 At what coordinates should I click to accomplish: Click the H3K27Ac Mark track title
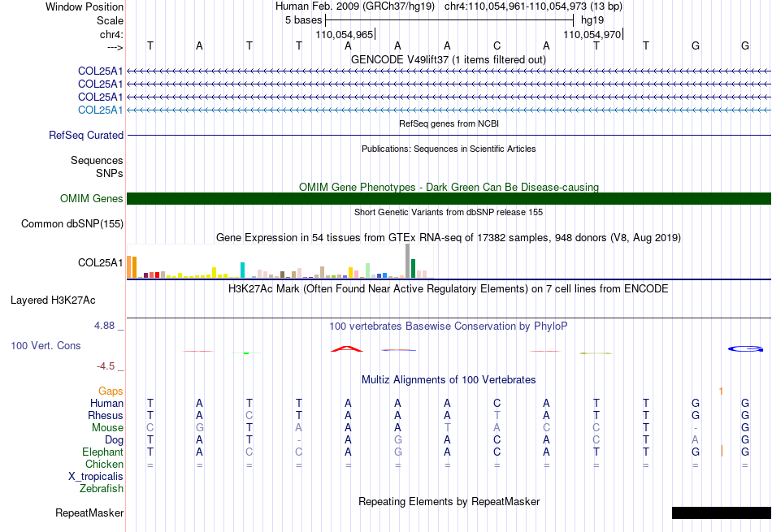[x=449, y=288]
